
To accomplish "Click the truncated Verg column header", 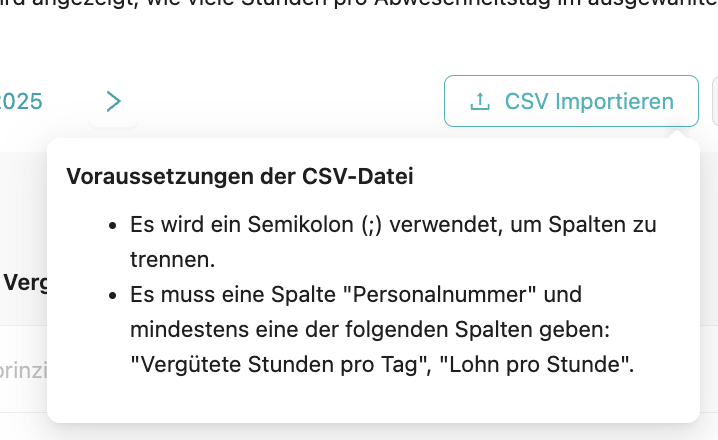I will (x=24, y=282).
